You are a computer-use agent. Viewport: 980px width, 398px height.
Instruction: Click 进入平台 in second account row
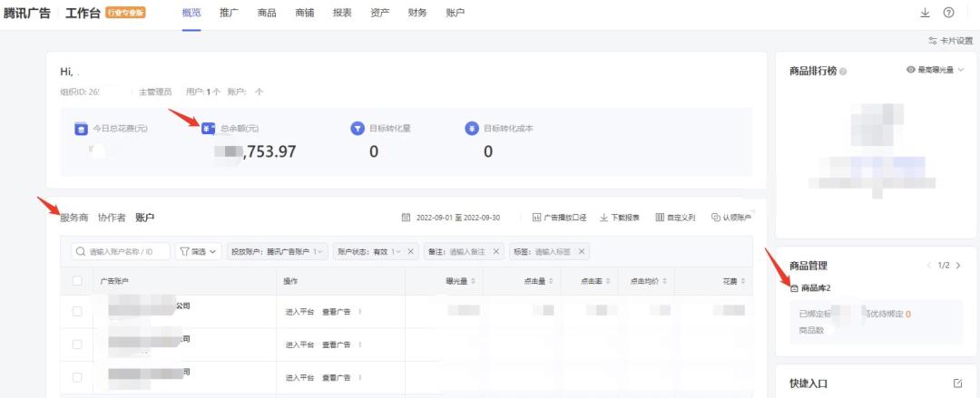tap(300, 345)
